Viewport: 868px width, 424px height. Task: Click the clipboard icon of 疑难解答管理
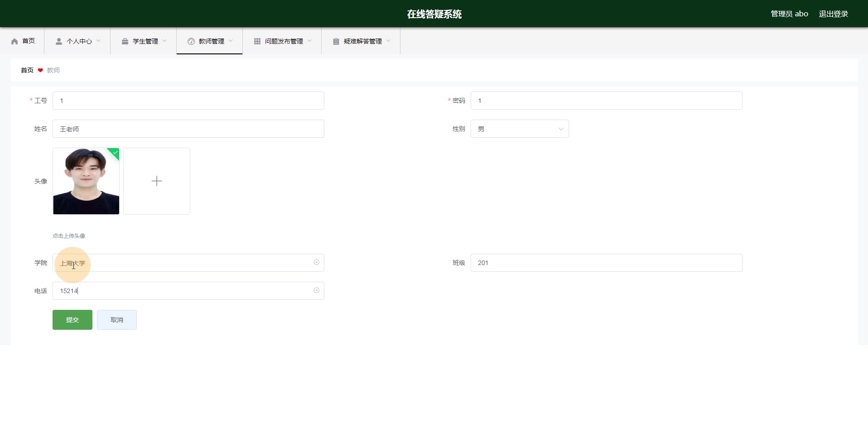(x=336, y=41)
